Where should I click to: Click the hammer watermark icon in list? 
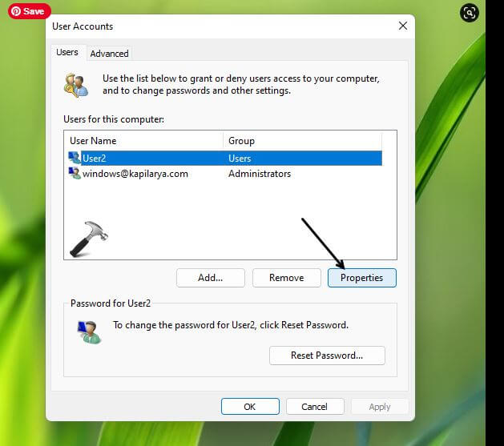(x=87, y=239)
